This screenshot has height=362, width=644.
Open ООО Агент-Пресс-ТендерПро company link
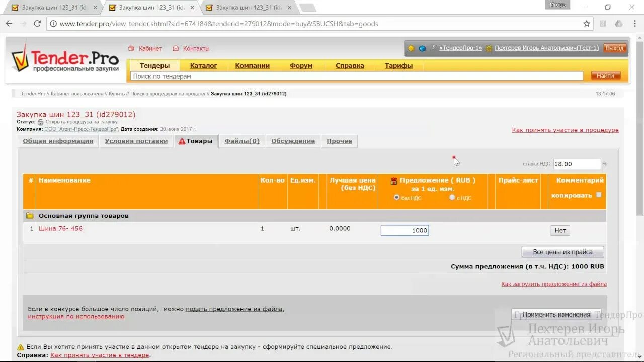(x=81, y=129)
